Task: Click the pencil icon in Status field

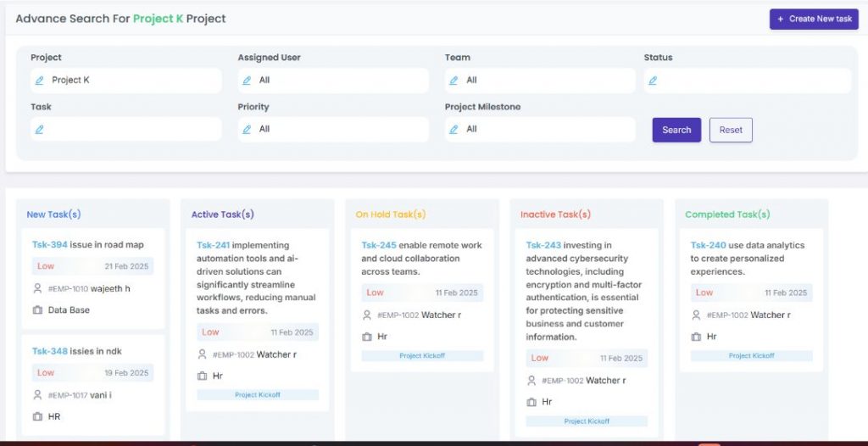Action: pyautogui.click(x=653, y=81)
